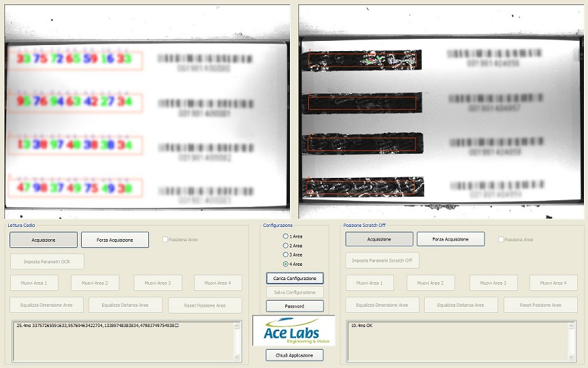
Task: Click Forza Acquisizione in Lettura Codici panel
Action: [x=115, y=240]
